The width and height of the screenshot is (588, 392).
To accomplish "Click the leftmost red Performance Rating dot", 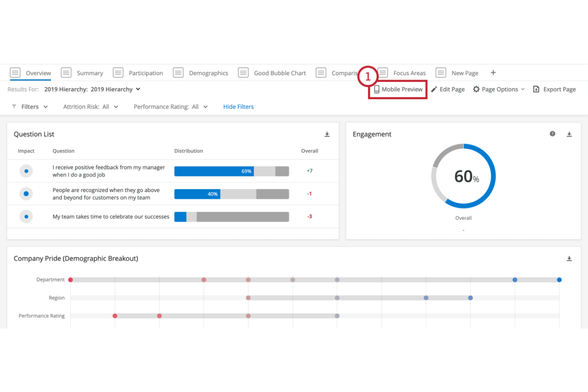I will point(115,316).
